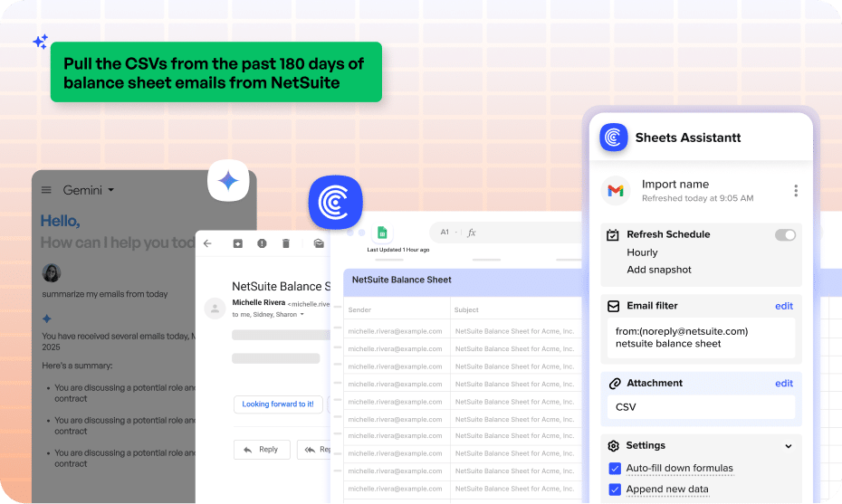Viewport: 842px width, 504px height.
Task: Uncheck Append new data
Action: tap(615, 490)
